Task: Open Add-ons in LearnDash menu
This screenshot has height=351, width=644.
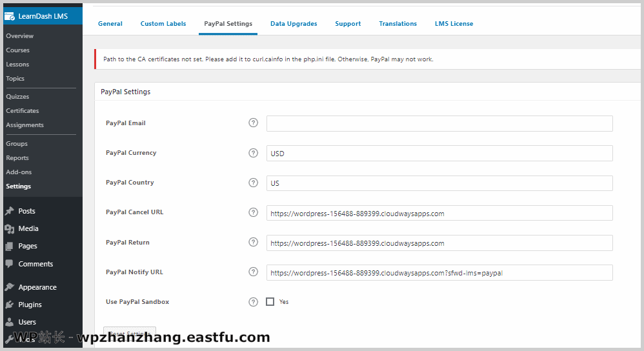Action: 19,172
